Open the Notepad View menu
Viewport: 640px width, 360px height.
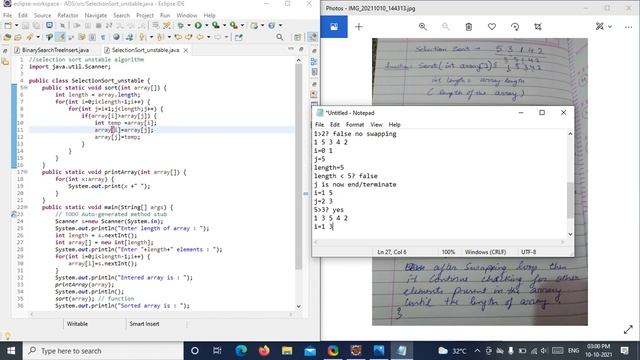pos(376,124)
